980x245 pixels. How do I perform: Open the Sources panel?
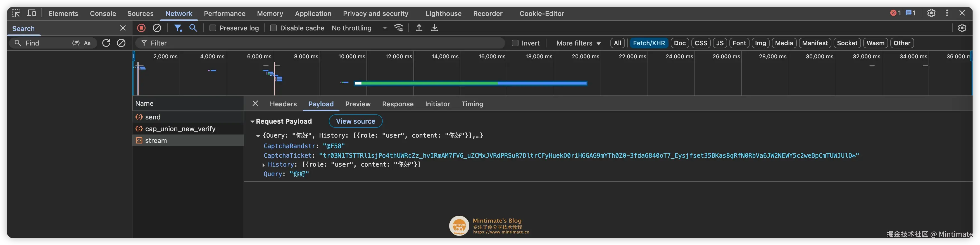(141, 13)
